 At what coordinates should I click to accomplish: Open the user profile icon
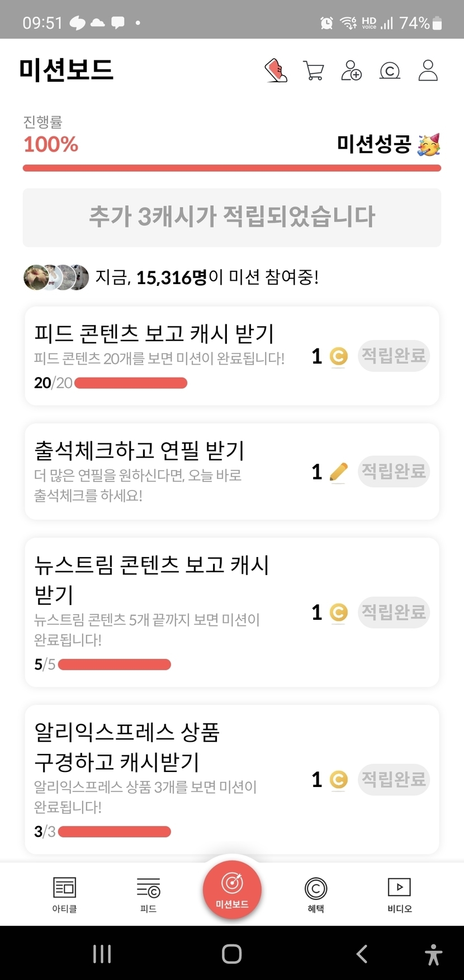428,71
